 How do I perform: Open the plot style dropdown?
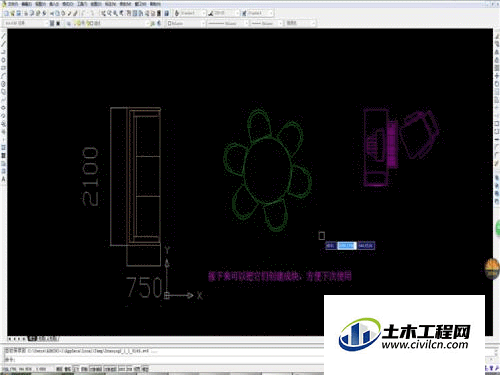300,23
